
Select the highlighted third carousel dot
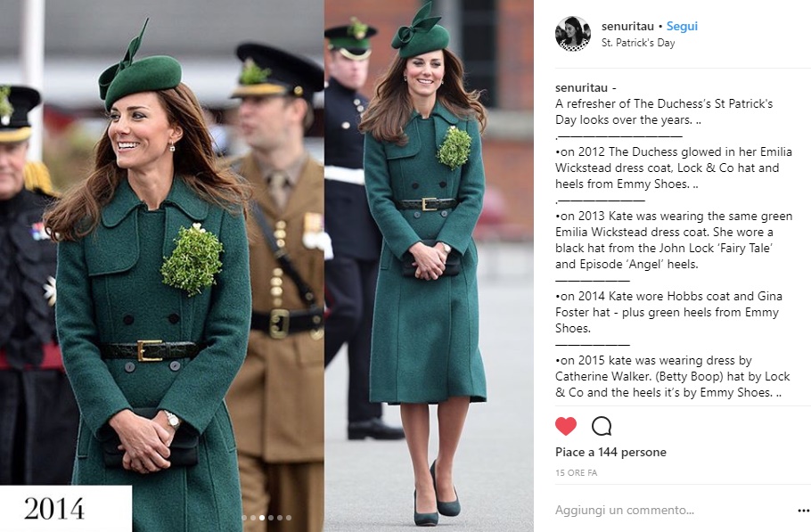[262, 518]
